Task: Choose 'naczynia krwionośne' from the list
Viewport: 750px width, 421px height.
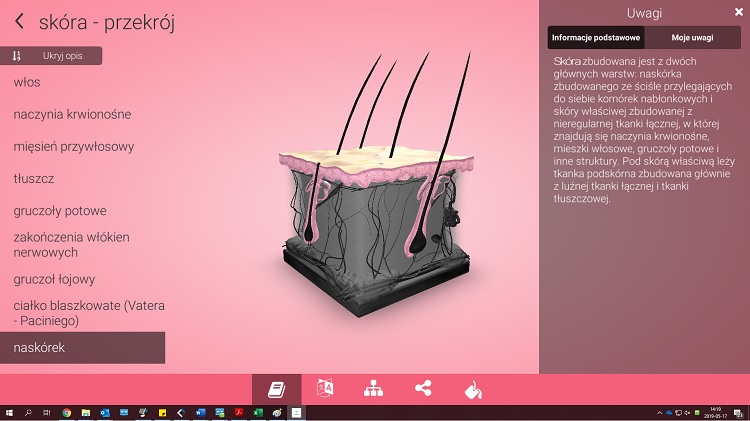Action: pos(72,114)
